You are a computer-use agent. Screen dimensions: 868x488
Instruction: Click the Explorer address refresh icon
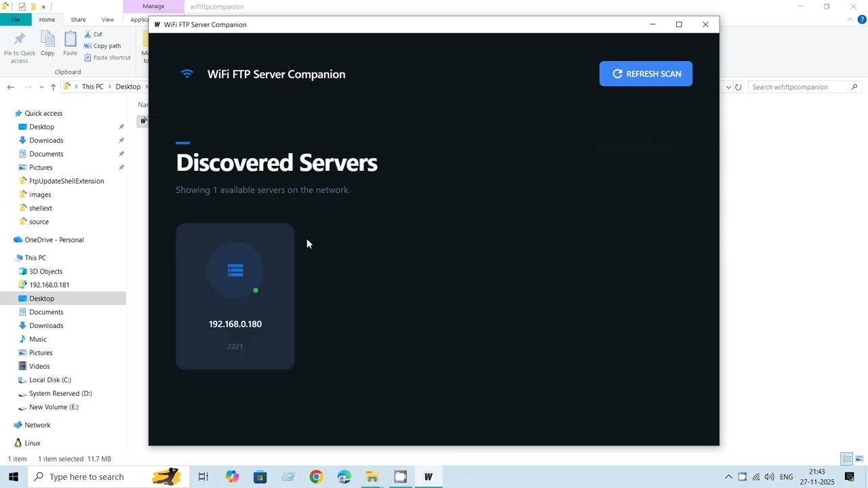[x=738, y=87]
